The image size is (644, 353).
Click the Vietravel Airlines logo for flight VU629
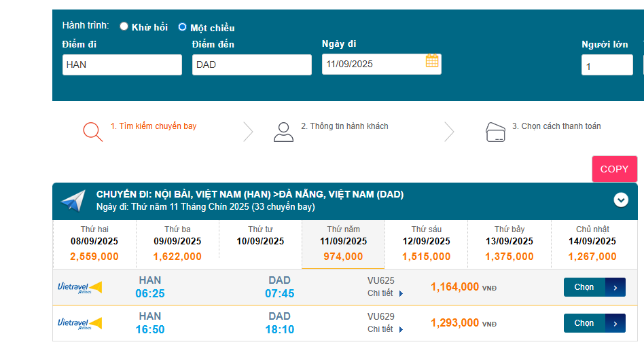click(x=79, y=323)
